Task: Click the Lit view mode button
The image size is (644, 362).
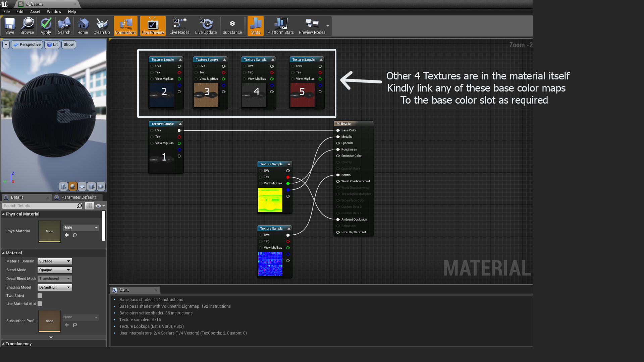Action: pos(52,45)
